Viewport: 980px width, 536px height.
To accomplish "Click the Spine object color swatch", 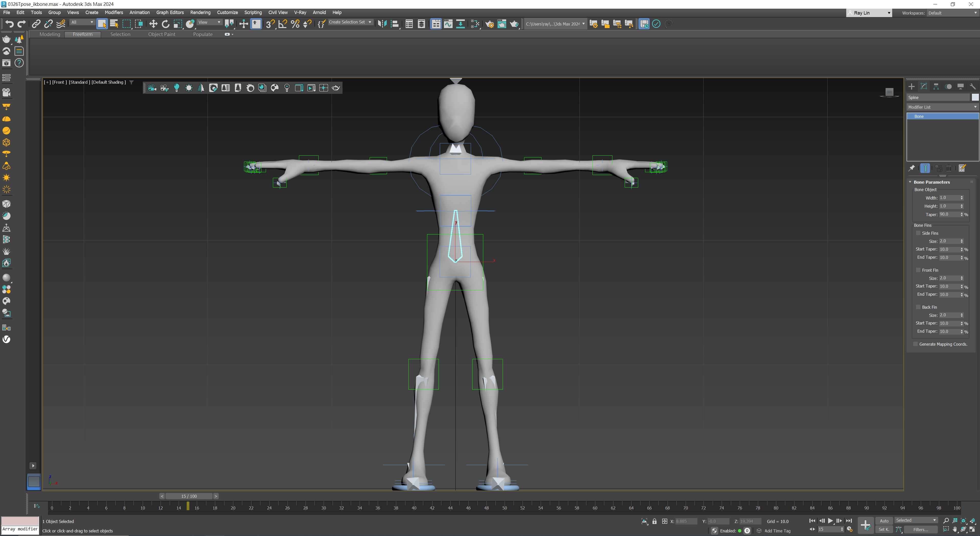I will pos(975,97).
